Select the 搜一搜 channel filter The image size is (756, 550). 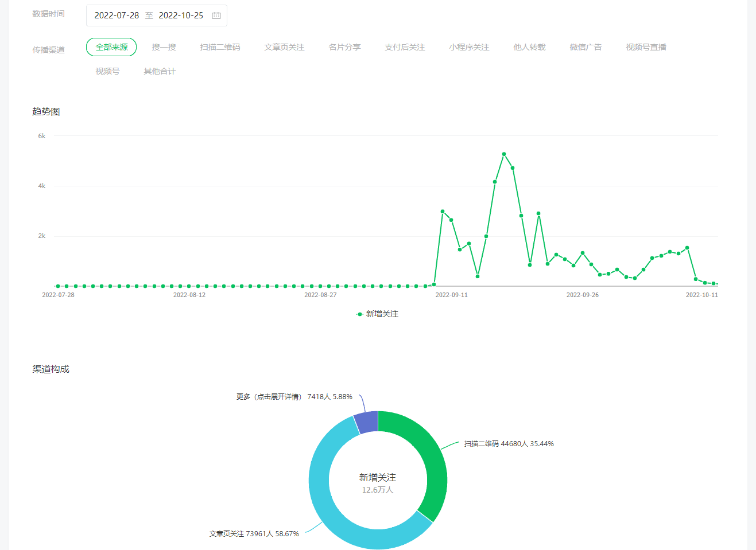tap(164, 47)
